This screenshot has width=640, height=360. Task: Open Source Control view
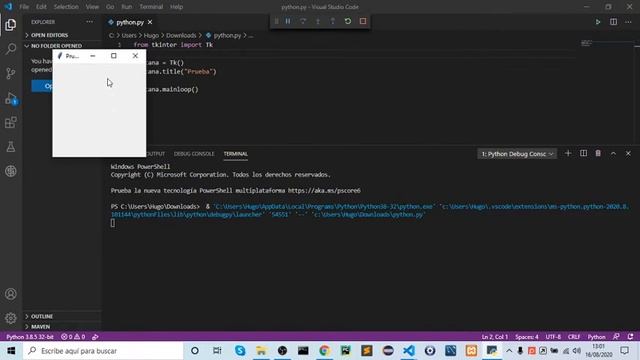pyautogui.click(x=11, y=73)
